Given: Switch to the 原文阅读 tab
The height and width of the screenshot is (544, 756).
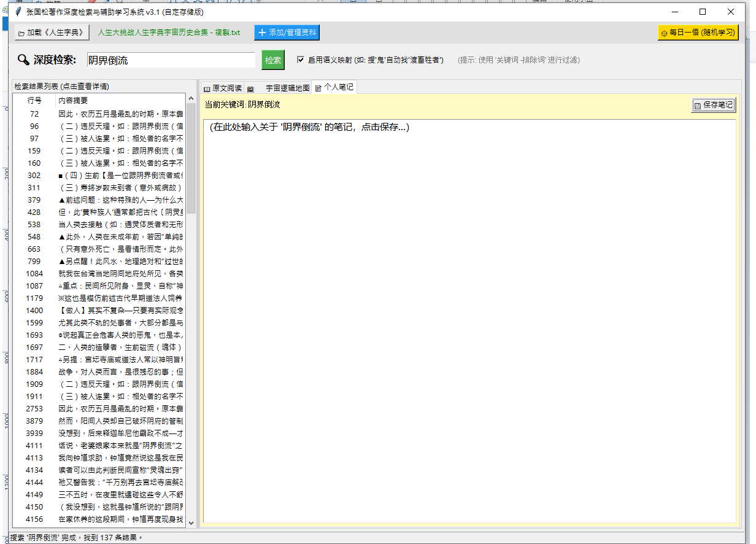Looking at the screenshot, I should pyautogui.click(x=222, y=88).
